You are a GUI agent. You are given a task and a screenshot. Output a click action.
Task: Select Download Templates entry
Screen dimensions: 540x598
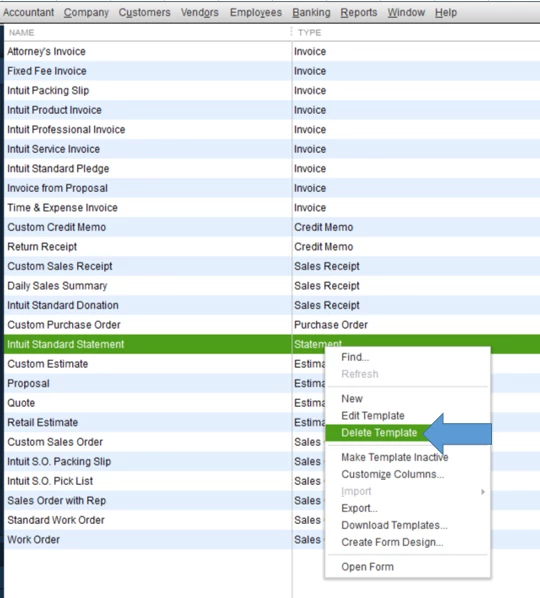394,526
